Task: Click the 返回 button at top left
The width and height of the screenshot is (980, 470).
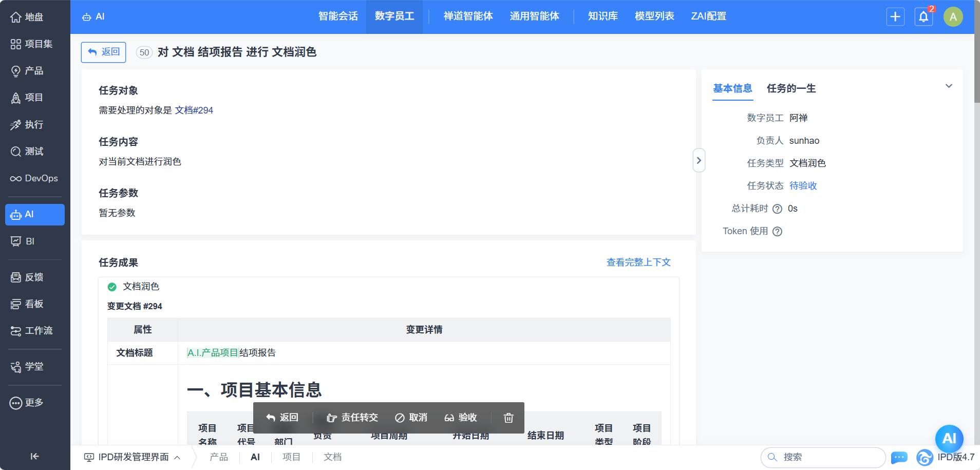Action: pyautogui.click(x=104, y=52)
